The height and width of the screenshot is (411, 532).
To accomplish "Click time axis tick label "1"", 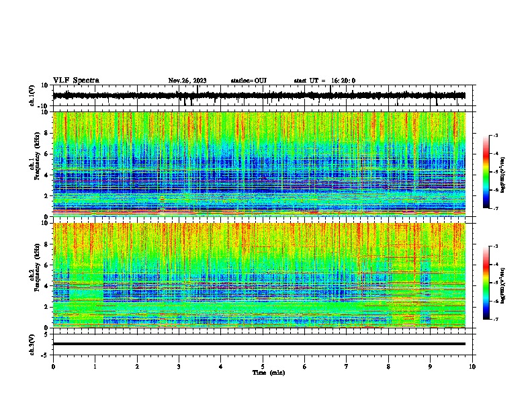I will [x=95, y=367].
